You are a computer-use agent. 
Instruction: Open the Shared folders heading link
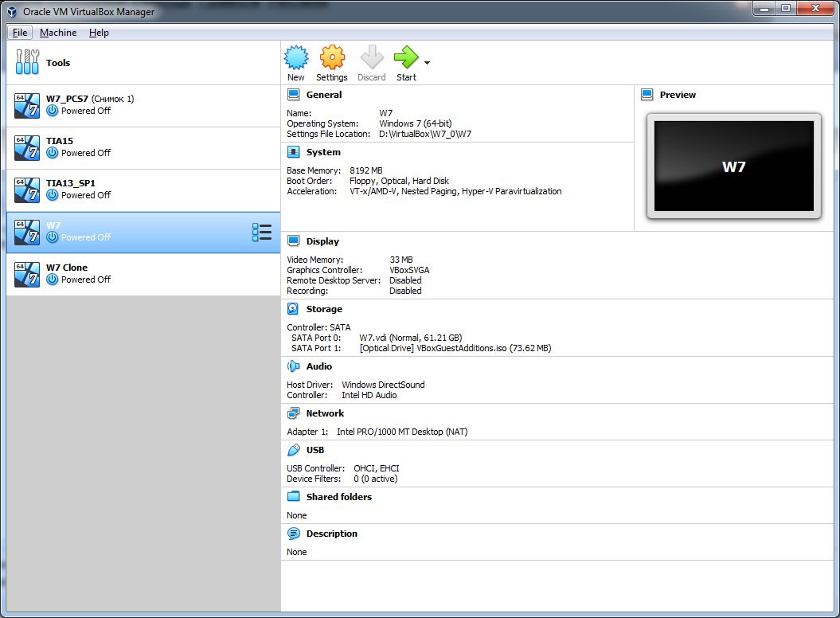click(339, 497)
